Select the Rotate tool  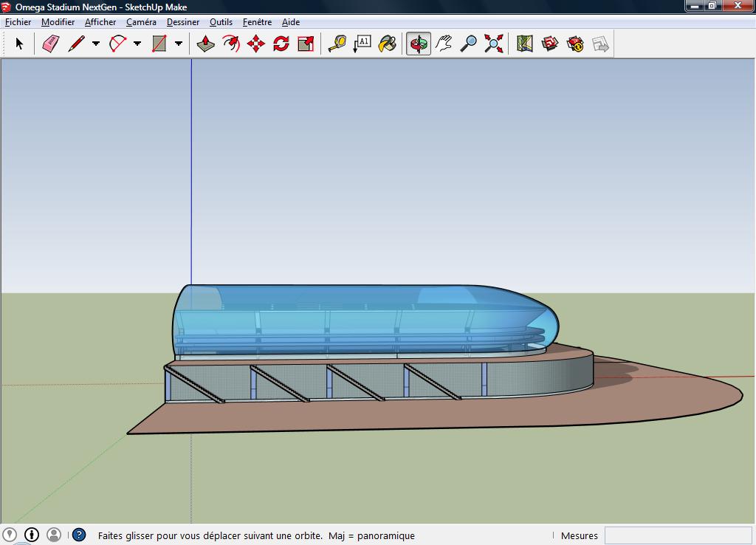point(281,44)
